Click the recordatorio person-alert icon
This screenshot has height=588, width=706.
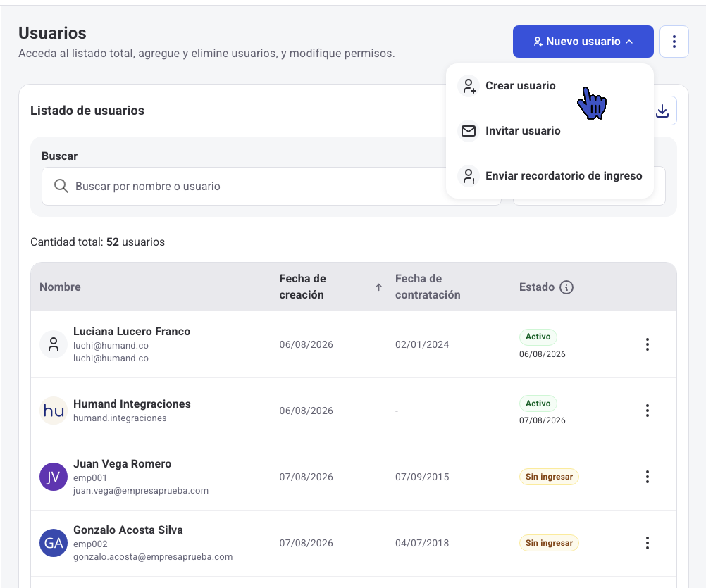pyautogui.click(x=469, y=176)
